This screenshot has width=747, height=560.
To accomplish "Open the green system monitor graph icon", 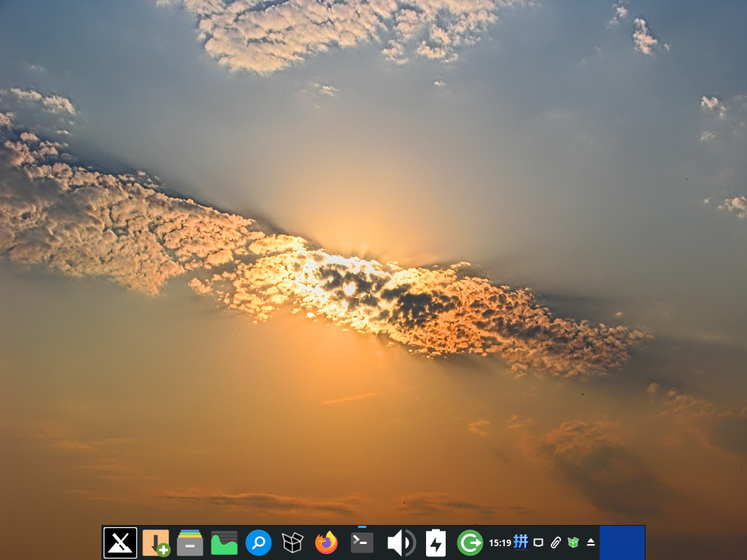I will pyautogui.click(x=224, y=542).
